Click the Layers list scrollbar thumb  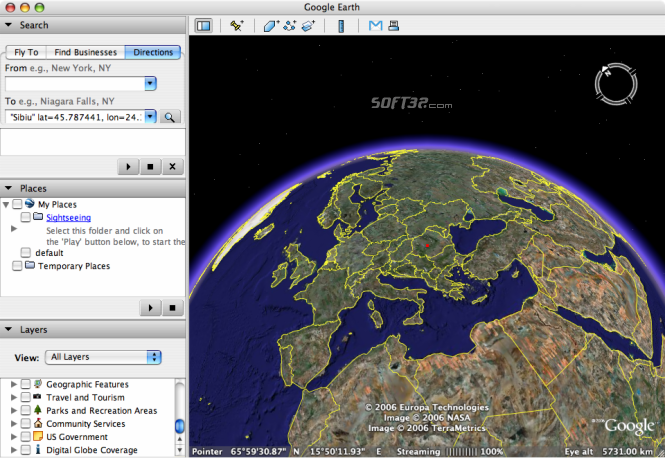pyautogui.click(x=180, y=426)
